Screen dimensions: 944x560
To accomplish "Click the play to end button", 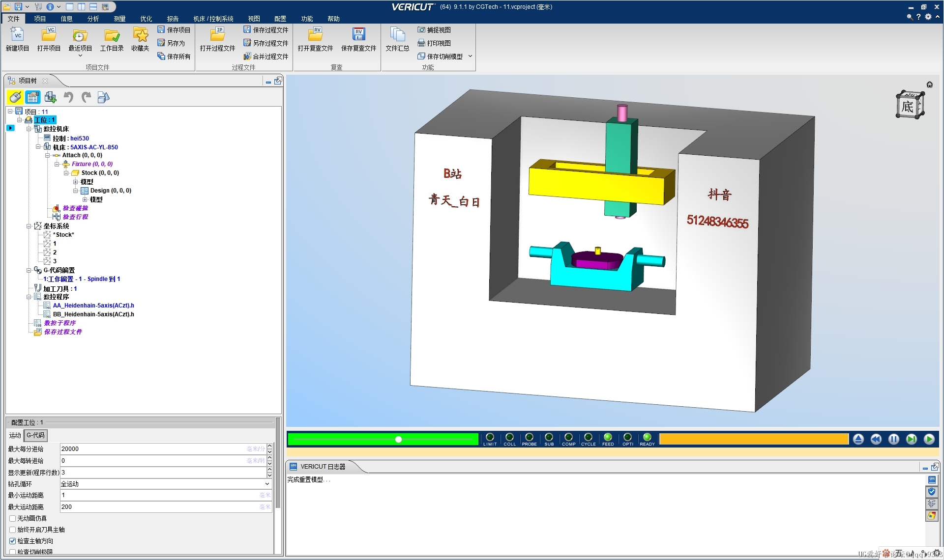I will tap(929, 439).
